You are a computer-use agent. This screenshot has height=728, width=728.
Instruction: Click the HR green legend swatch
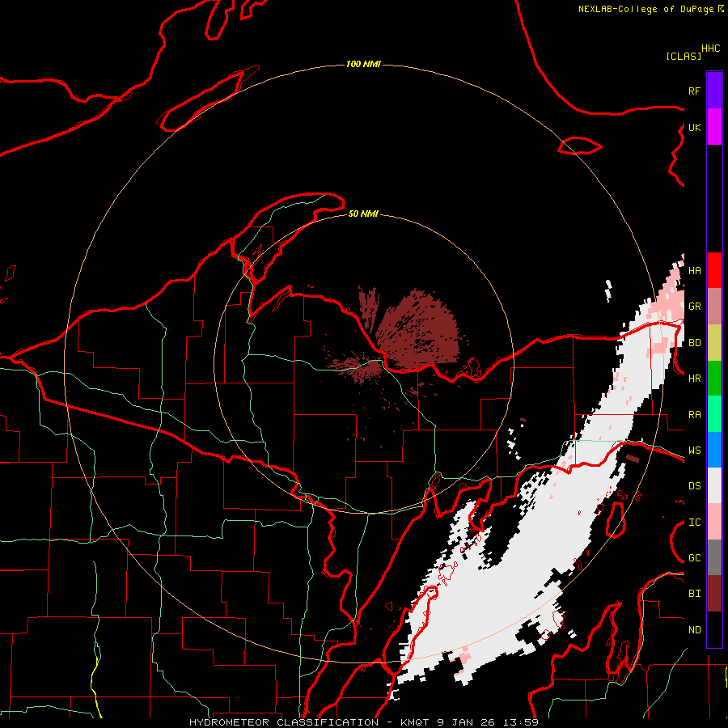click(x=714, y=379)
